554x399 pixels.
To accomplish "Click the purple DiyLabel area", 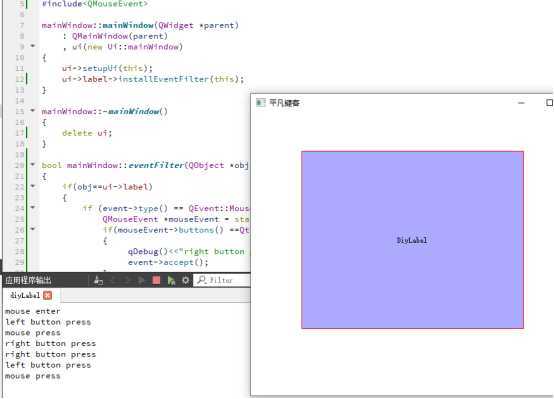I will [412, 240].
